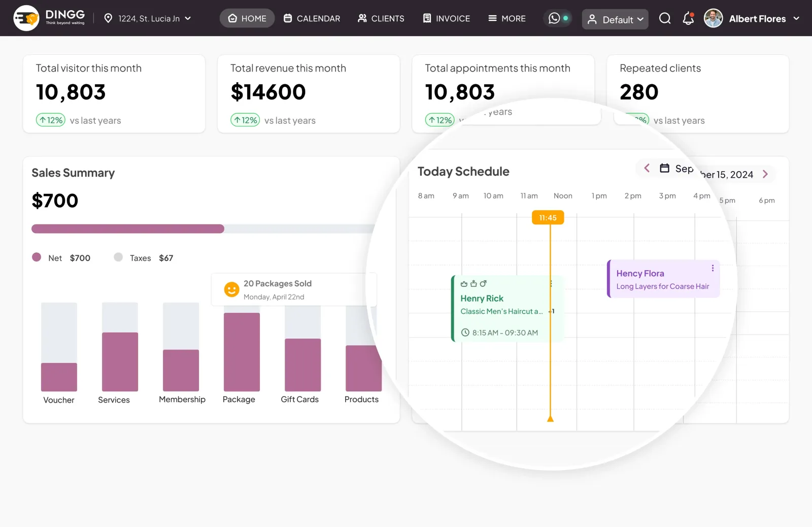Viewport: 812px width, 527px height.
Task: Toggle the Taxes legend dot
Action: (x=118, y=257)
